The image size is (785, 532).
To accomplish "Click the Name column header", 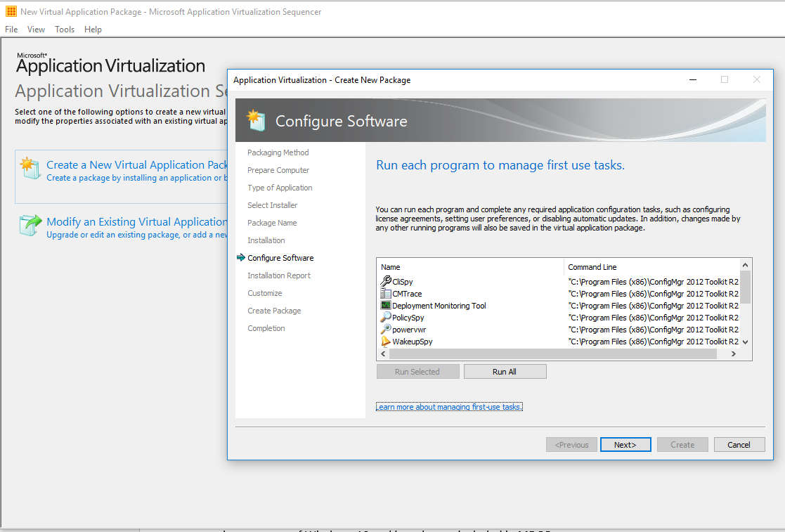I will pyautogui.click(x=470, y=267).
